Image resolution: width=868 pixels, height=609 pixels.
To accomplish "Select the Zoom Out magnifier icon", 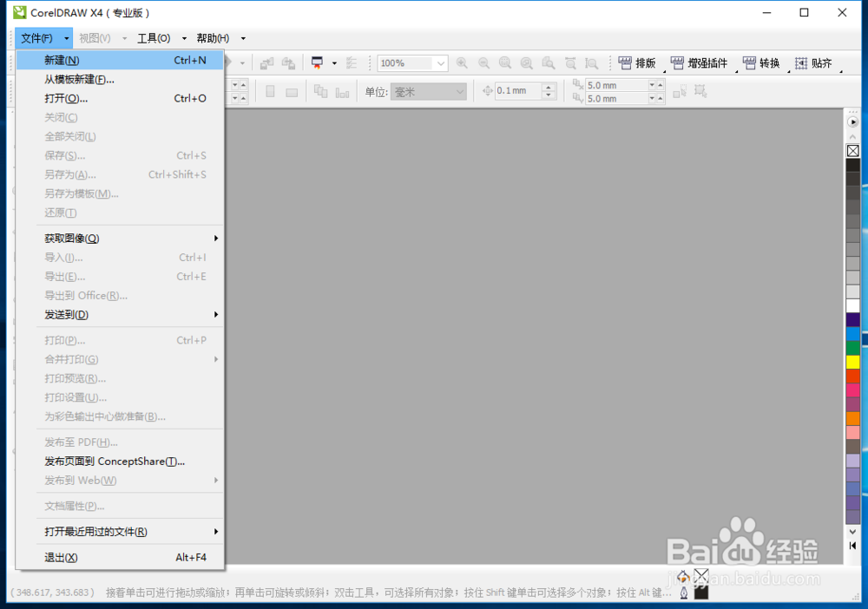I will (x=483, y=62).
